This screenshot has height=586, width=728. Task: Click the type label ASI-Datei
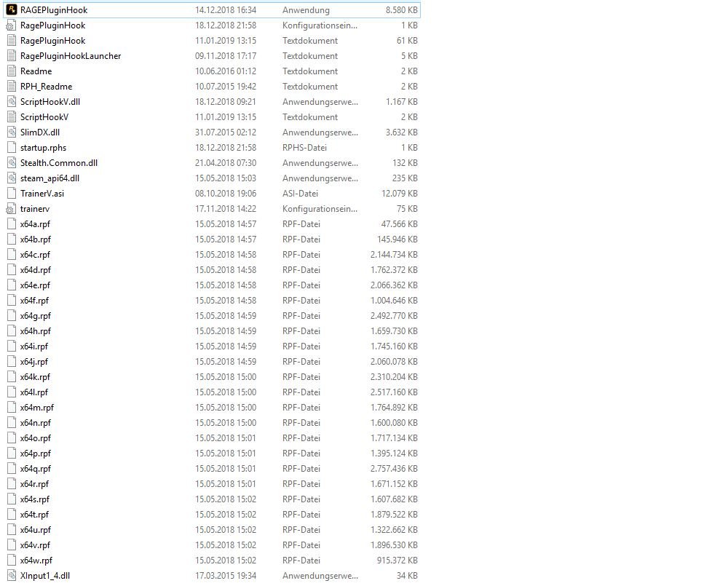301,194
